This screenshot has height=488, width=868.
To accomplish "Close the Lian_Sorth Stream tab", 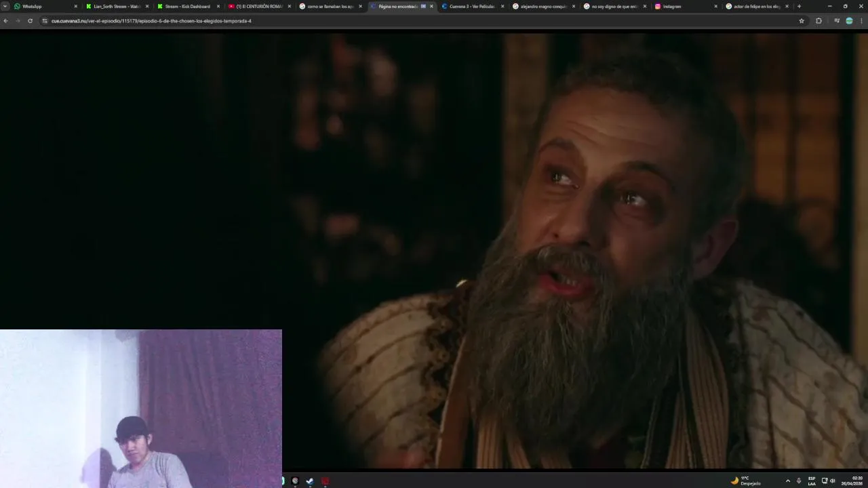I will click(146, 6).
